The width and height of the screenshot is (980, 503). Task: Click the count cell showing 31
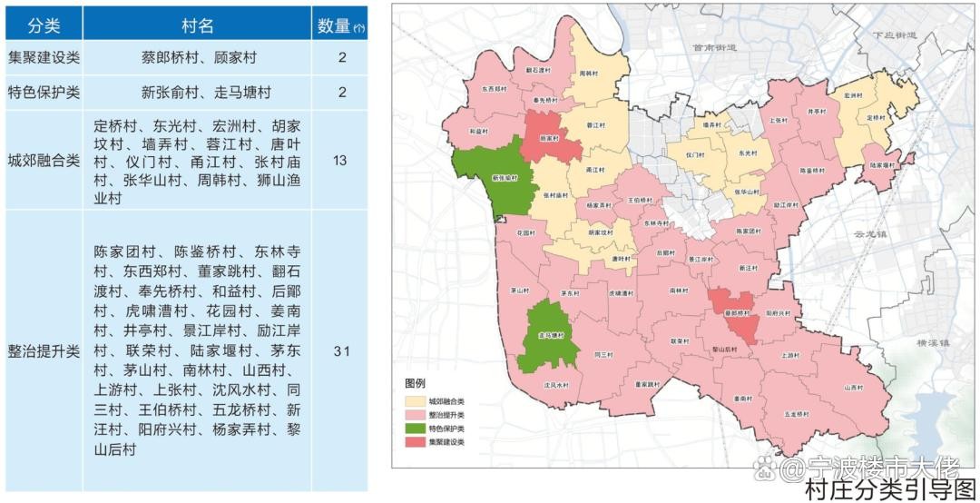pyautogui.click(x=340, y=350)
